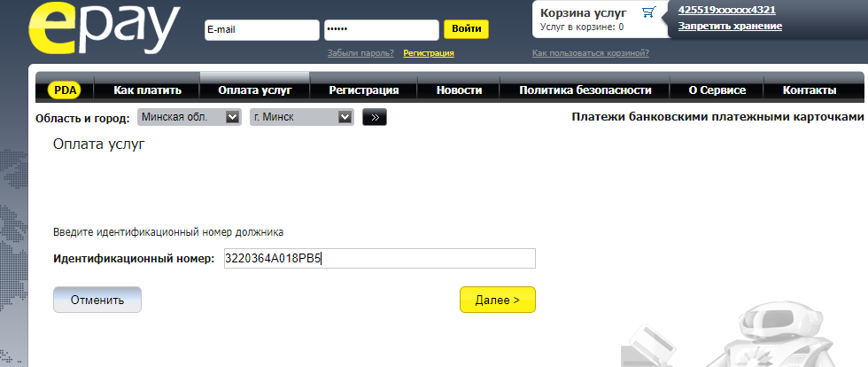Viewport: 868px width, 367px height.
Task: Select the yellow PDA badge
Action: (x=64, y=90)
